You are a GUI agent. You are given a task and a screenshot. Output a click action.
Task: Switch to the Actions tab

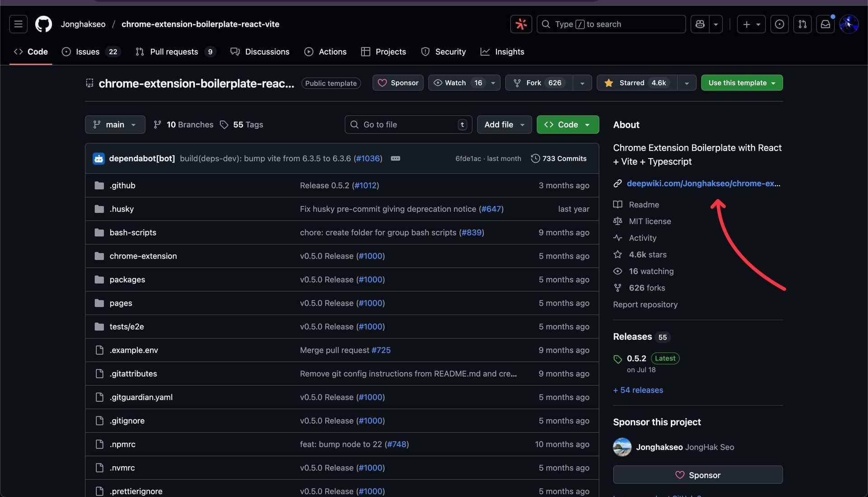tap(325, 52)
